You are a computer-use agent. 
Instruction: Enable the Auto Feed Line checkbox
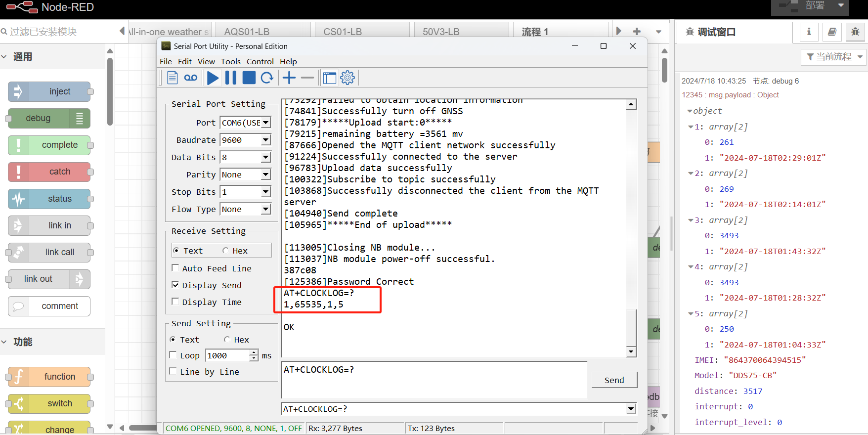175,268
